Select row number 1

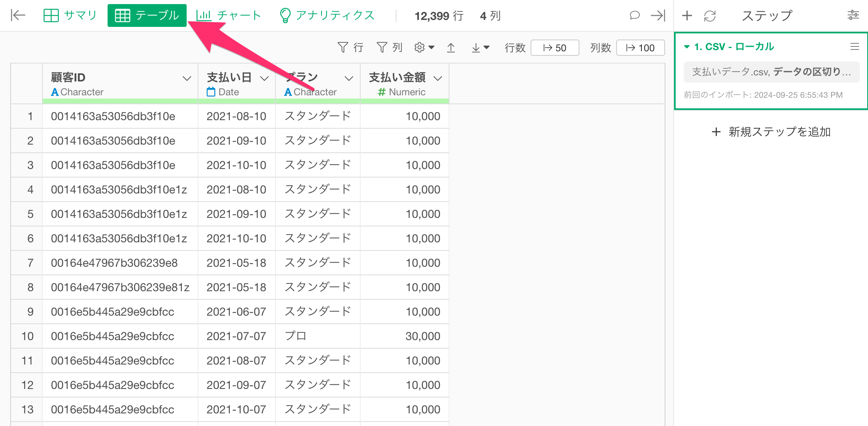[x=26, y=116]
